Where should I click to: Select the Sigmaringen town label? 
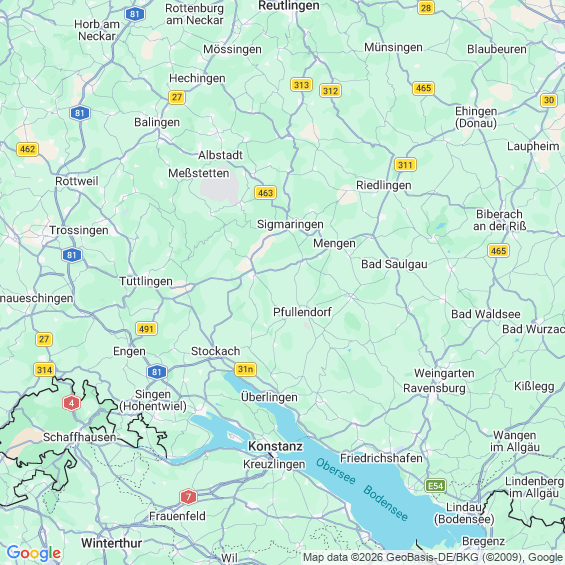click(290, 224)
